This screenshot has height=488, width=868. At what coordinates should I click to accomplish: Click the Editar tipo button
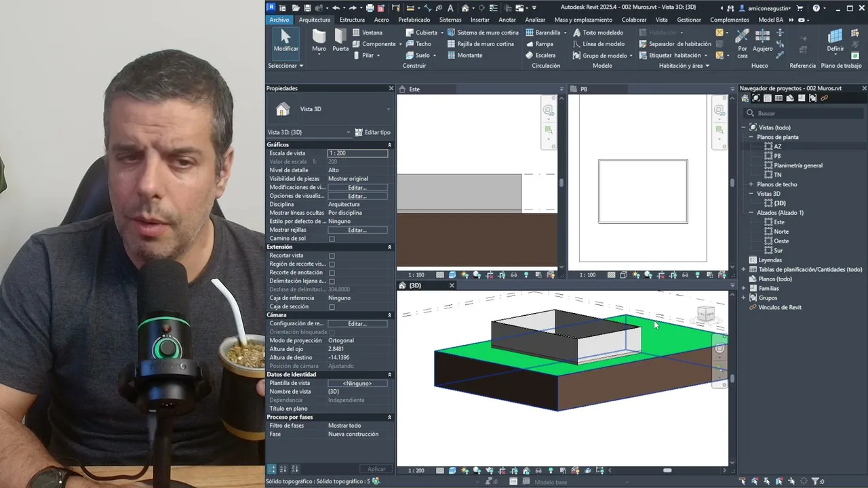[x=373, y=132]
